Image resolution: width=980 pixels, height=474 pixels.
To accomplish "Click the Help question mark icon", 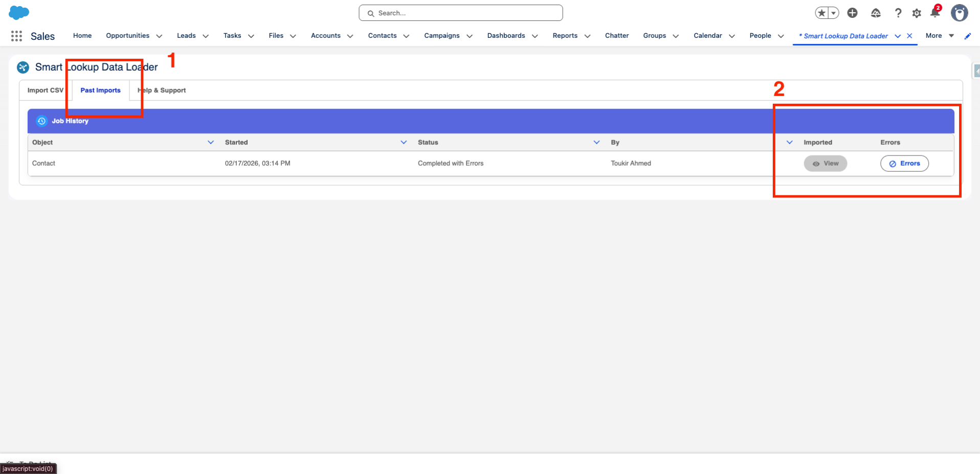I will tap(898, 13).
